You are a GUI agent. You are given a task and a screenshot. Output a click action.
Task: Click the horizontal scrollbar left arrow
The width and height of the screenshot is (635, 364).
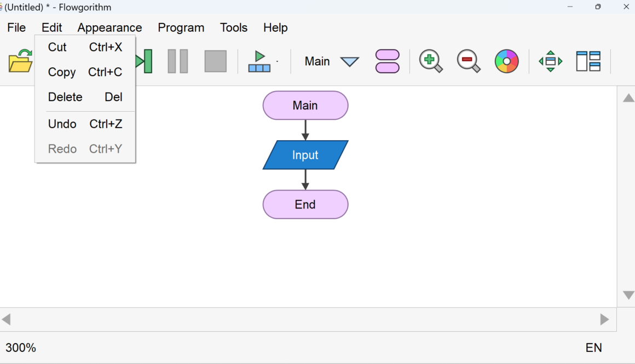[6, 320]
